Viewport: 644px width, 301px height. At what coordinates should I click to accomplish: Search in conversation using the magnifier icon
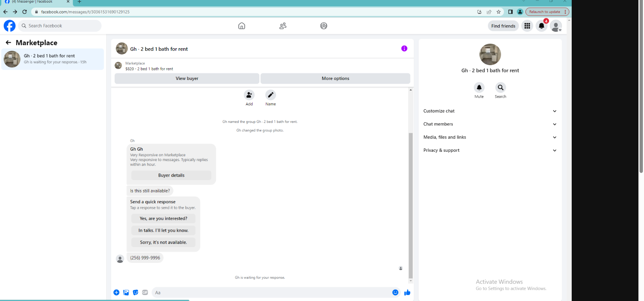point(501,87)
